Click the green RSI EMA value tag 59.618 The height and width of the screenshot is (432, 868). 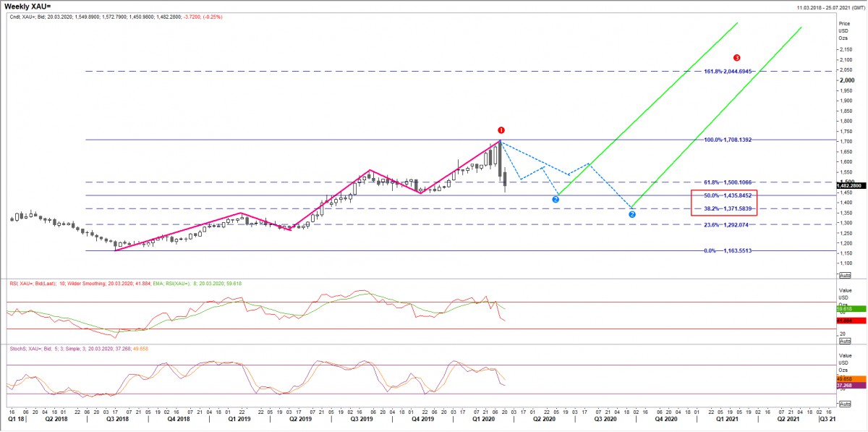845,308
